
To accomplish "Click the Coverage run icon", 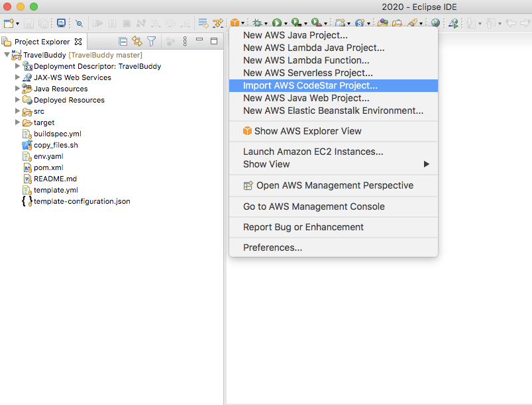I will (297, 22).
